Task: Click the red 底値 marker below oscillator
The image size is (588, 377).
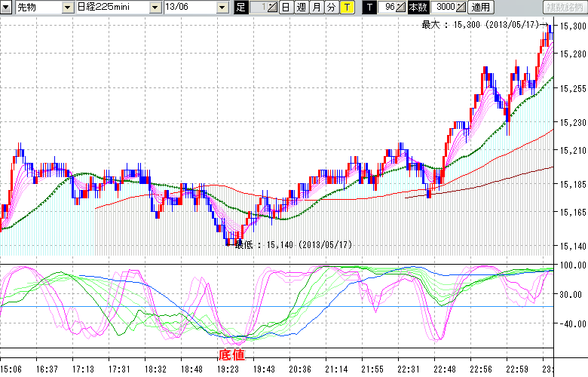Action: click(231, 354)
